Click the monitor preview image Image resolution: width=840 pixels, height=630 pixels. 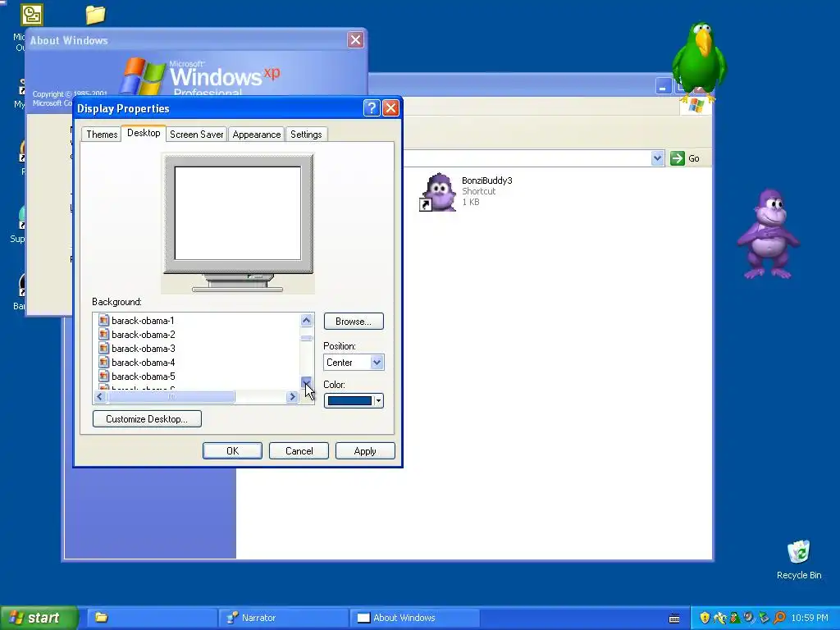point(238,223)
